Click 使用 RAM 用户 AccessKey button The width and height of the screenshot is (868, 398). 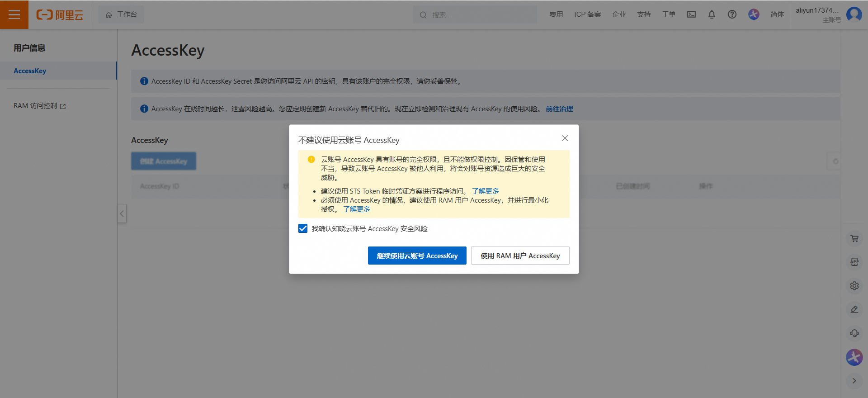click(x=520, y=256)
